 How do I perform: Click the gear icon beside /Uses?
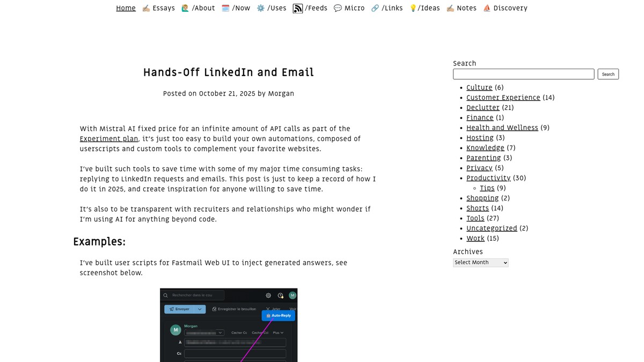261,8
